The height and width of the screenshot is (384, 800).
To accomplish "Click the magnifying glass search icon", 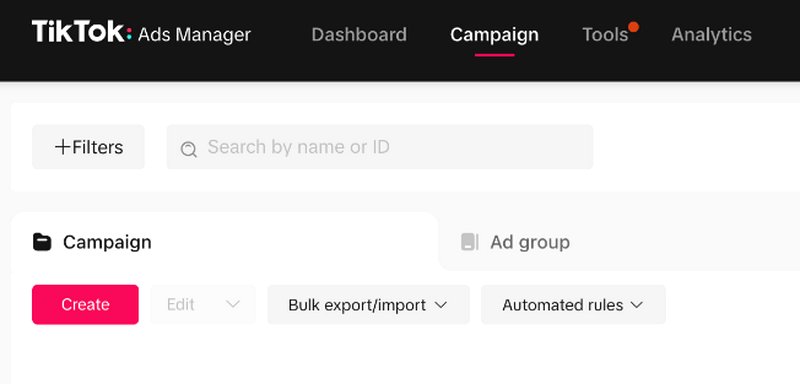I will coord(188,149).
